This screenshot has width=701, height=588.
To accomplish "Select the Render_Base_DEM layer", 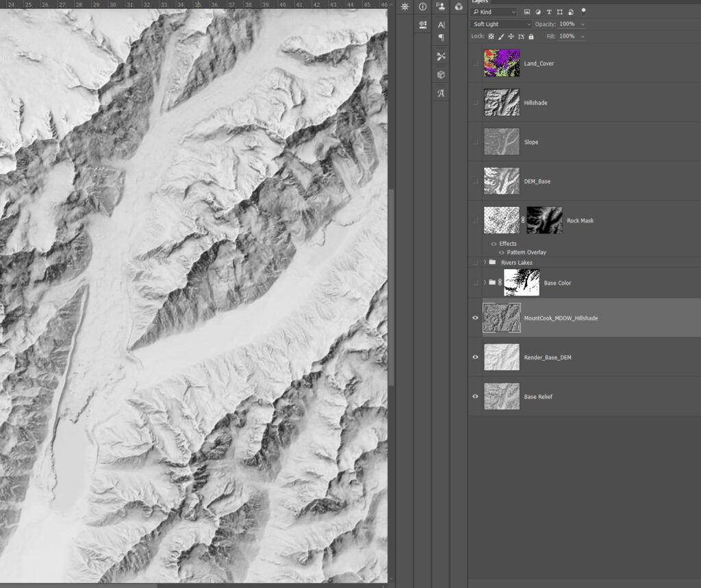I will (548, 357).
